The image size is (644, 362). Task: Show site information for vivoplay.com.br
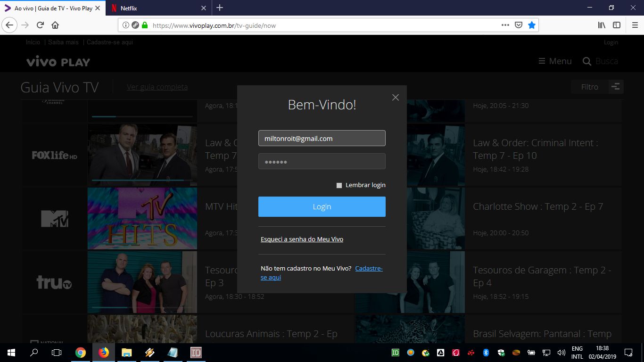pos(126,25)
